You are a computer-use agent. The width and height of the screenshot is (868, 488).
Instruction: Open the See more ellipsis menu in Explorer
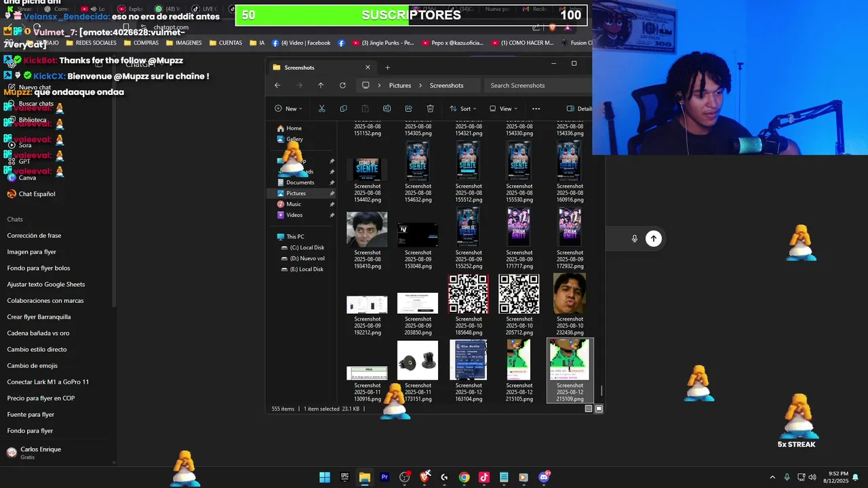(536, 108)
